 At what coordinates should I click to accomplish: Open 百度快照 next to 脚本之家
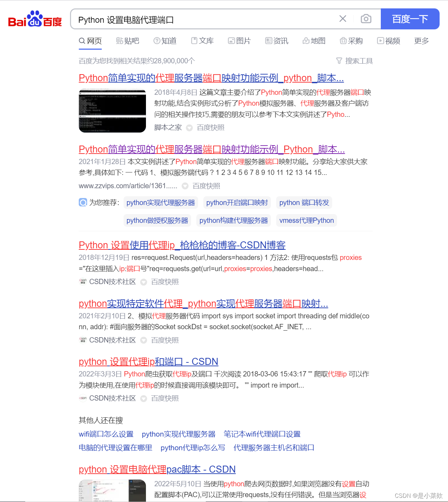[210, 127]
